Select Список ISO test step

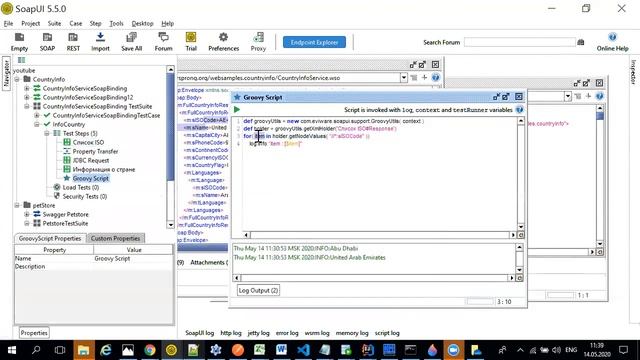88,142
